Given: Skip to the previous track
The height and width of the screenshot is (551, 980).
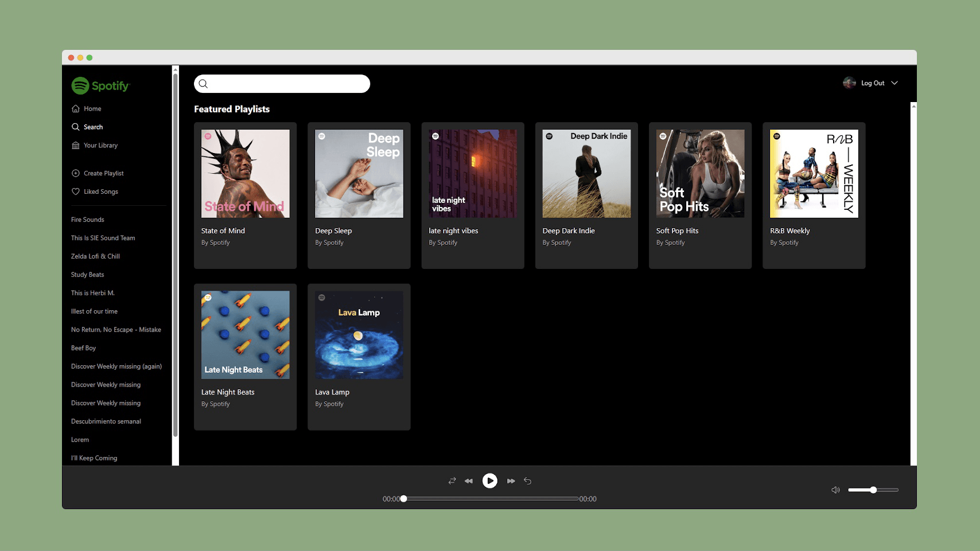Looking at the screenshot, I should 469,481.
